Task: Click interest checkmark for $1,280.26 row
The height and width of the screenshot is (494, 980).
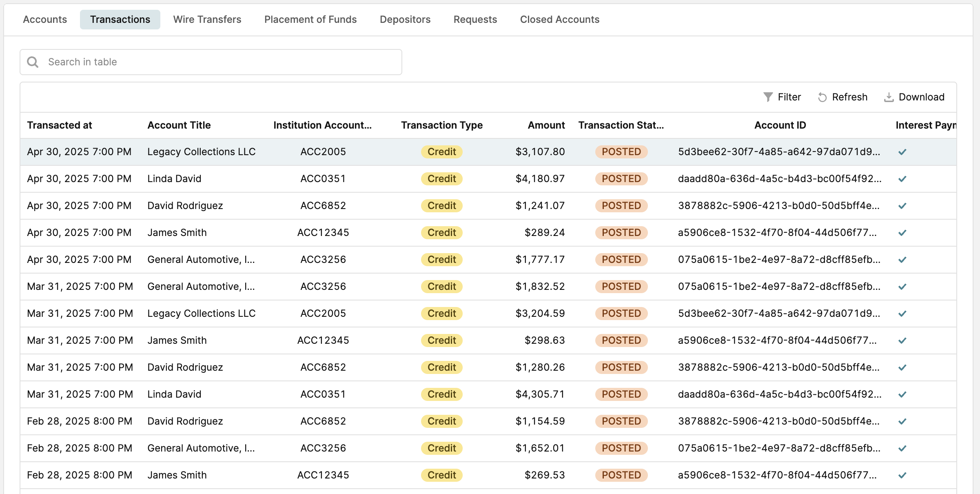Action: point(902,367)
